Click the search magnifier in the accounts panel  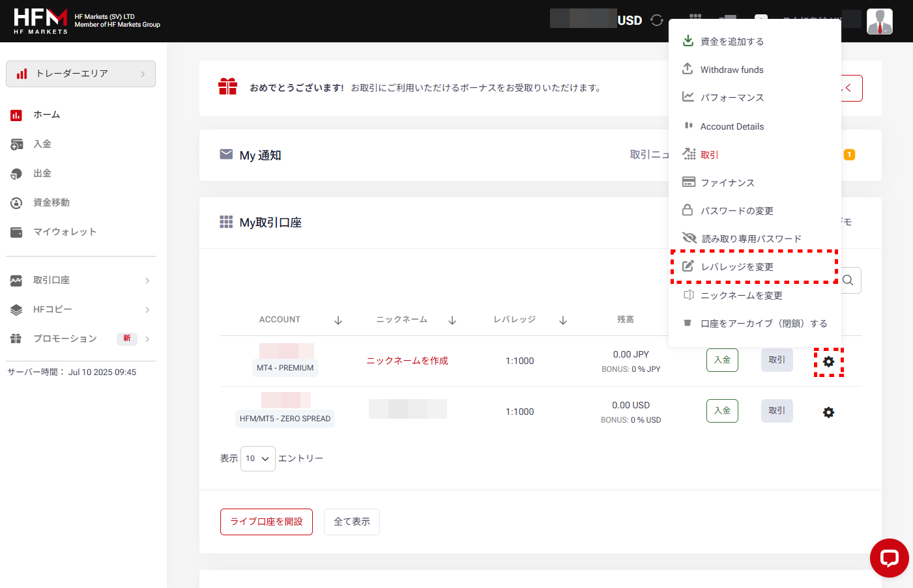tap(848, 280)
